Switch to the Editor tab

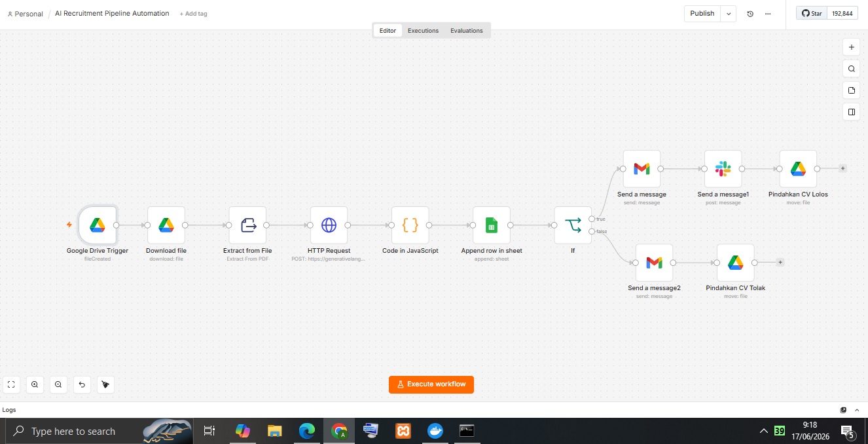(x=388, y=31)
